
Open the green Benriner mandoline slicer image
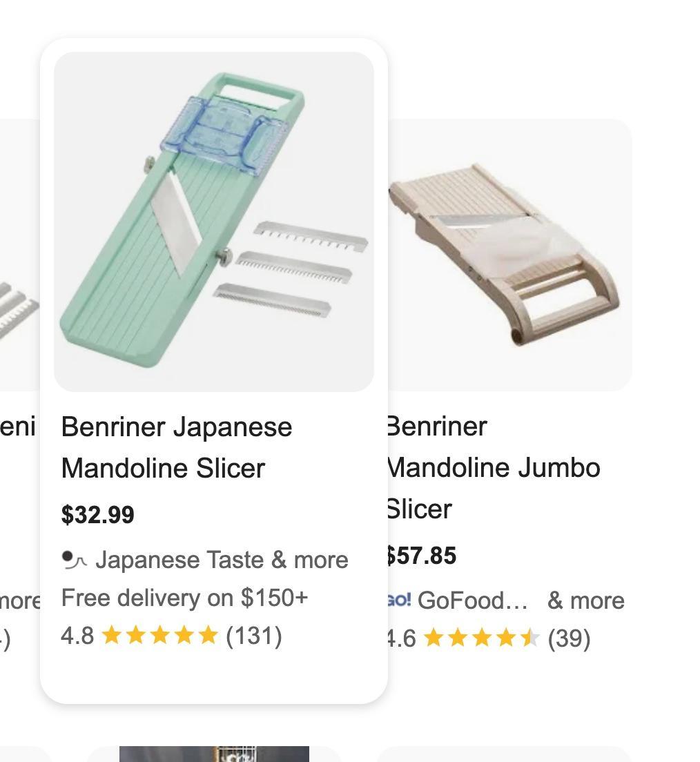(x=214, y=222)
